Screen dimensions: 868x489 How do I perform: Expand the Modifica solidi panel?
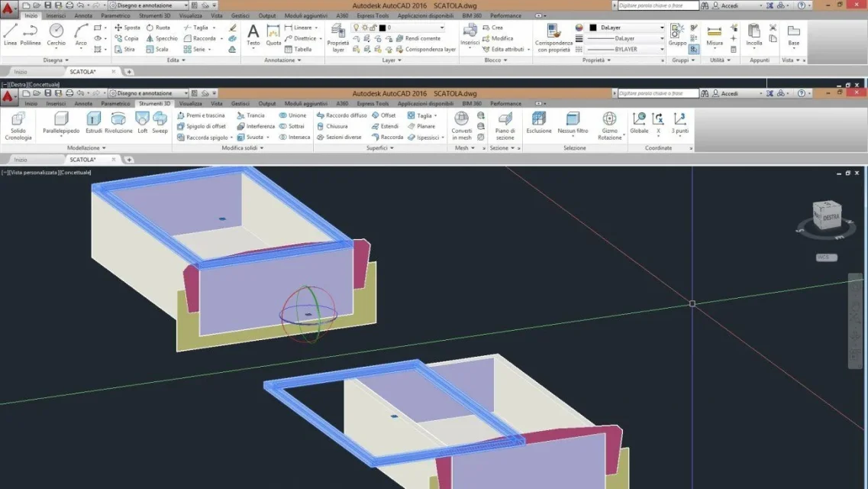tap(243, 148)
